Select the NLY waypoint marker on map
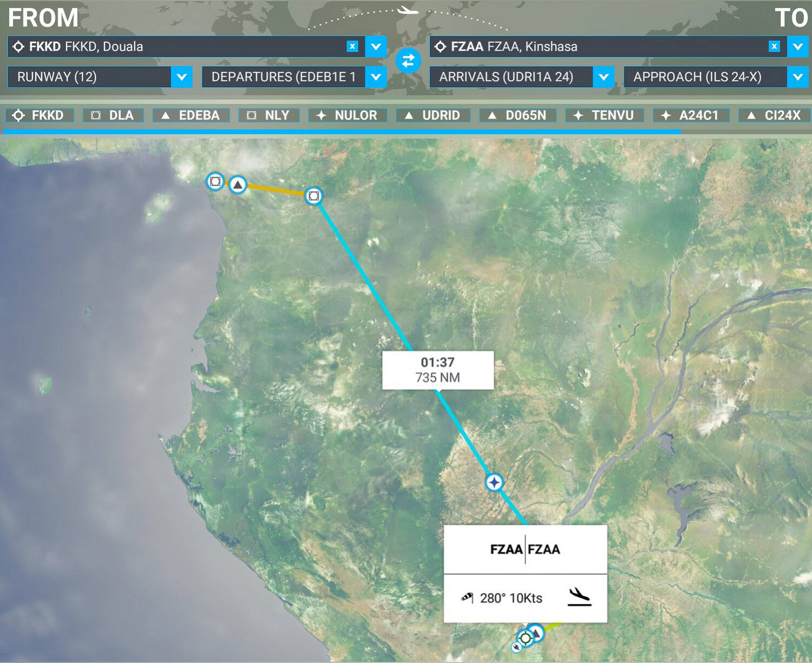This screenshot has height=663, width=812. point(314,196)
